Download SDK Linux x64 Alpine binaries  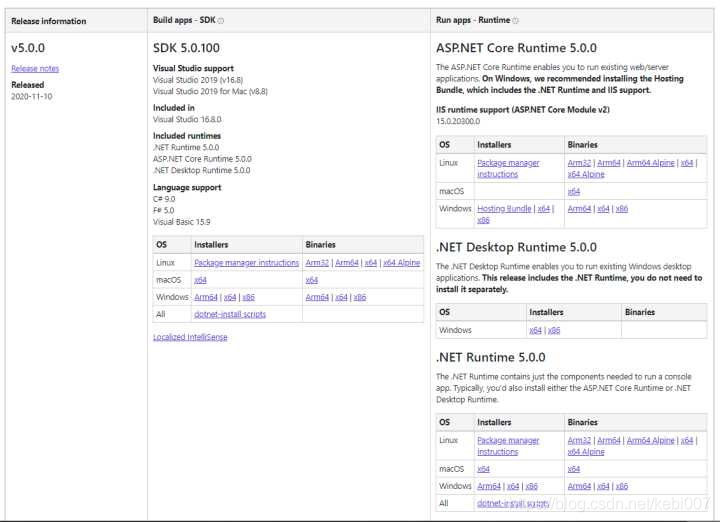point(401,263)
